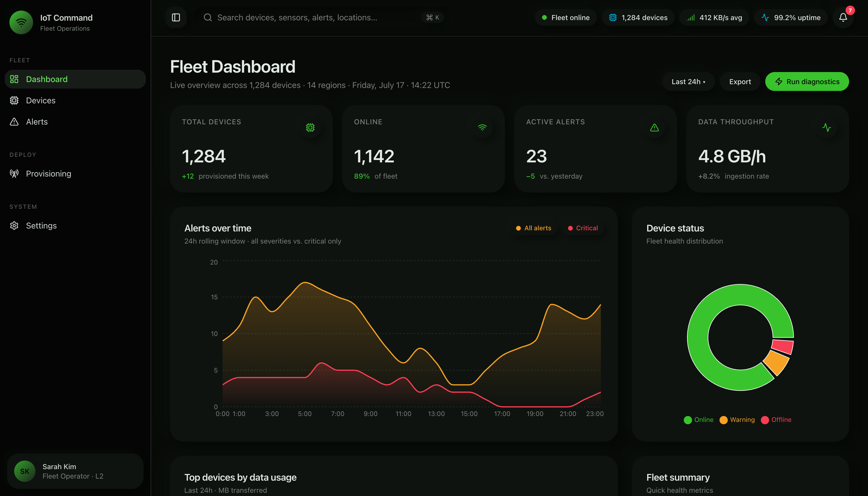
Task: Click the '+12 provisioned this week' text
Action: click(x=225, y=176)
